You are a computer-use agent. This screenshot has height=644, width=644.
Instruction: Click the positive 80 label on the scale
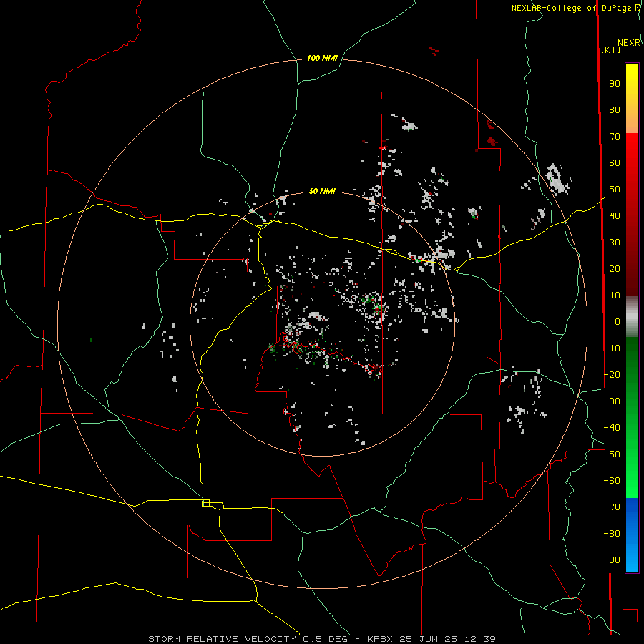coord(615,109)
